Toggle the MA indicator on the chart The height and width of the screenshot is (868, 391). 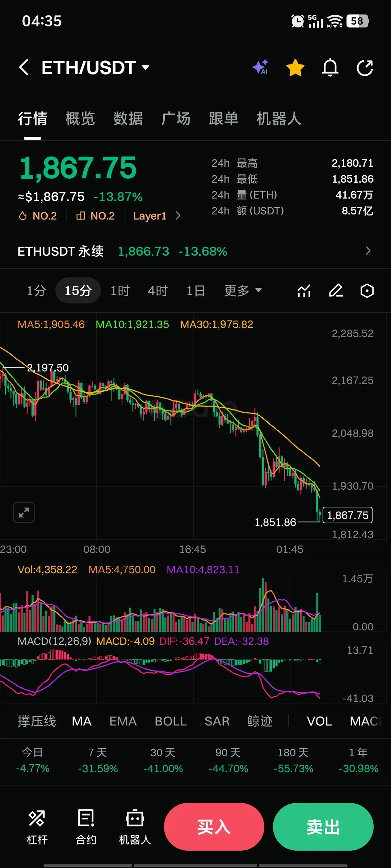(x=81, y=721)
